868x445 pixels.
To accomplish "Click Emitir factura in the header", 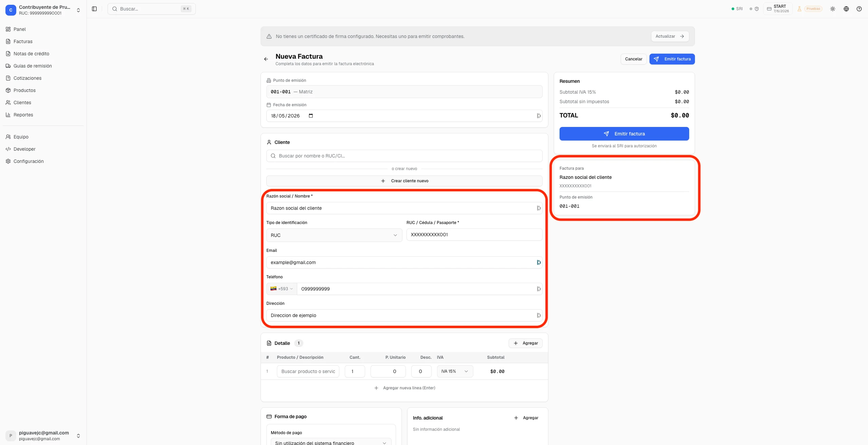I will (672, 59).
